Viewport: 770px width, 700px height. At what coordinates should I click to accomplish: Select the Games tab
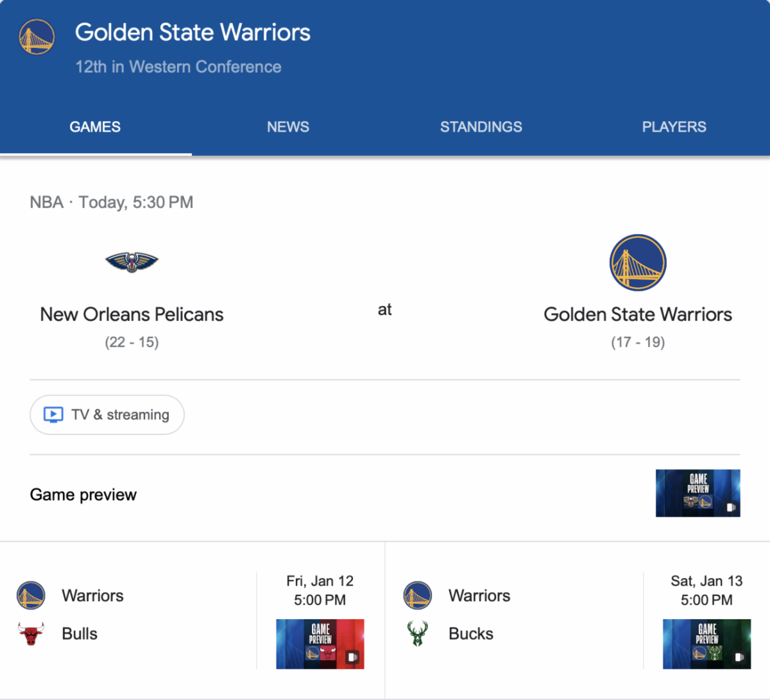point(95,127)
